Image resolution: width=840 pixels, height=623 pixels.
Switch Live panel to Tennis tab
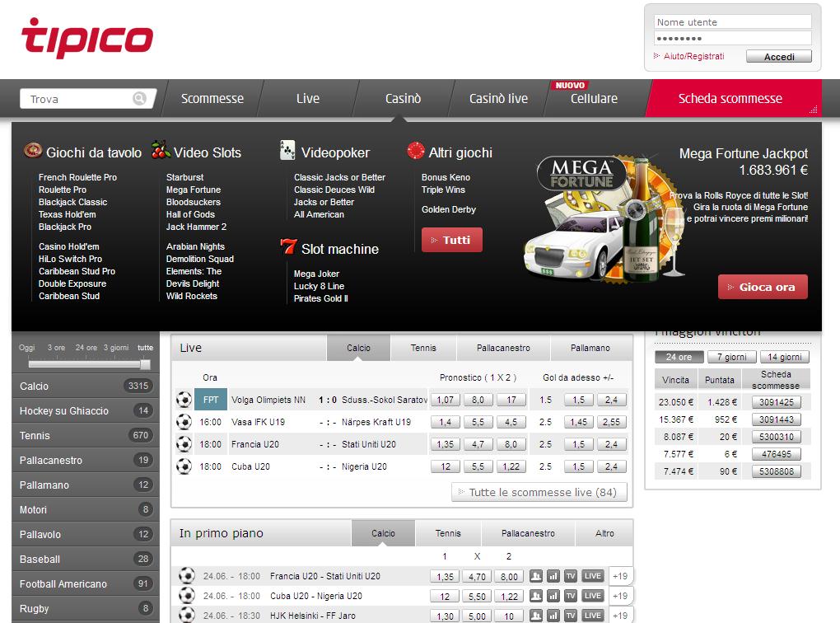pyautogui.click(x=423, y=348)
